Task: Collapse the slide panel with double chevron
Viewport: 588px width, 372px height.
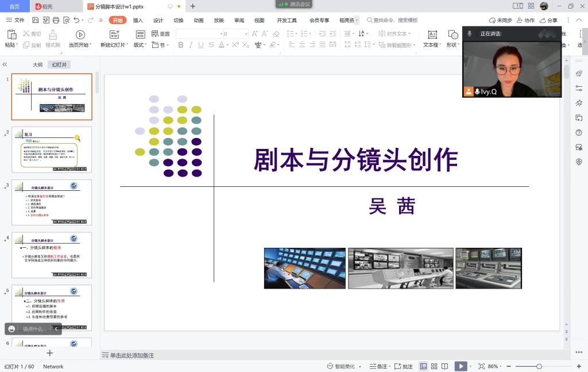Action: tap(5, 65)
